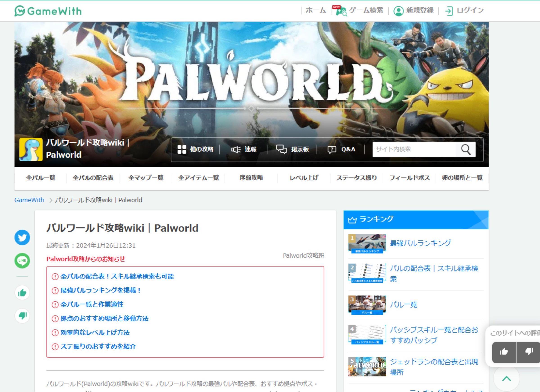Select レベル上げ from the navigation bar
The image size is (540, 392).
(x=304, y=177)
